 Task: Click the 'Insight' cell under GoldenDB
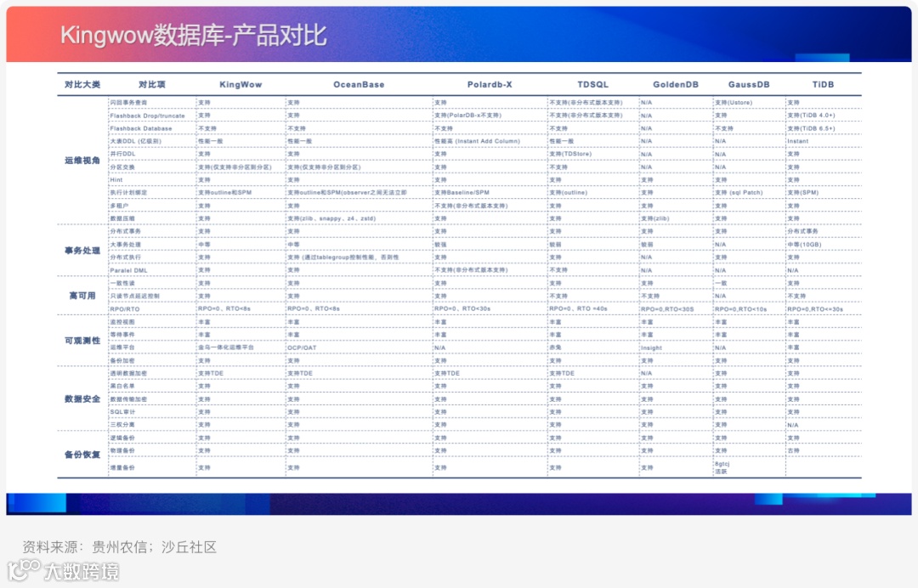[x=652, y=348]
